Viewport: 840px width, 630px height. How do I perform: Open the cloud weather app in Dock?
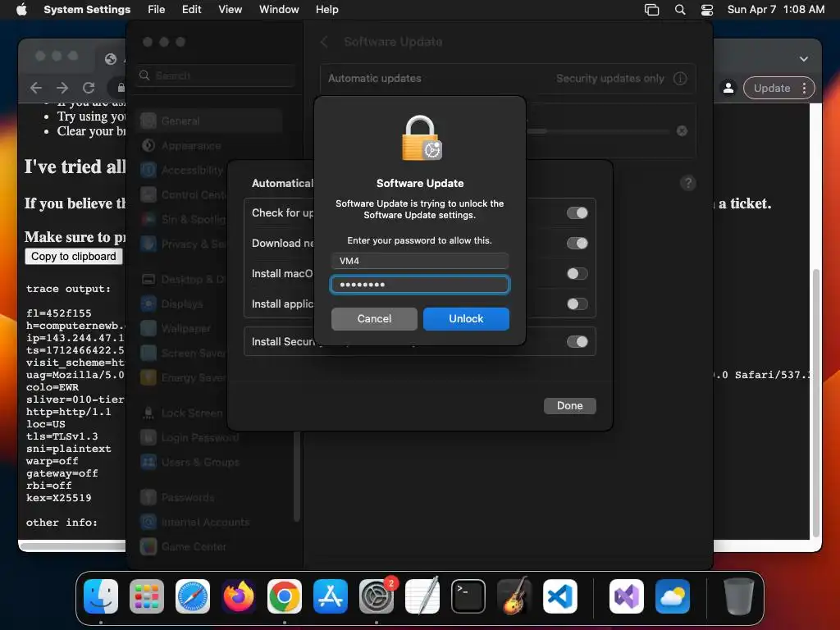click(673, 596)
